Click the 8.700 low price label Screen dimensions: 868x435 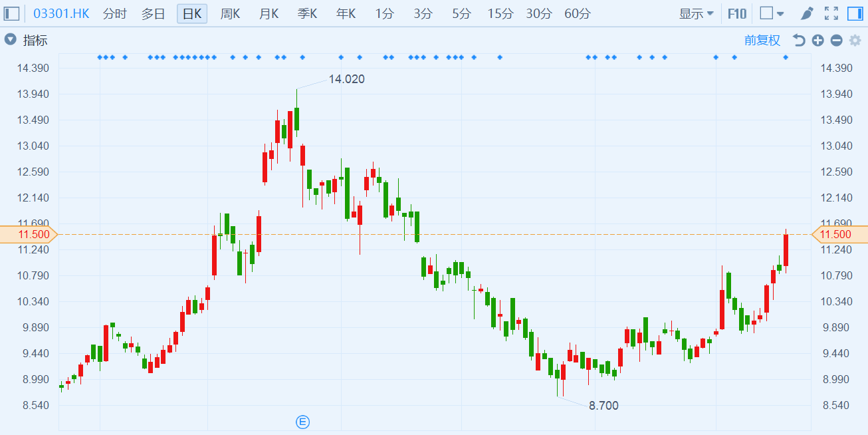pos(603,406)
